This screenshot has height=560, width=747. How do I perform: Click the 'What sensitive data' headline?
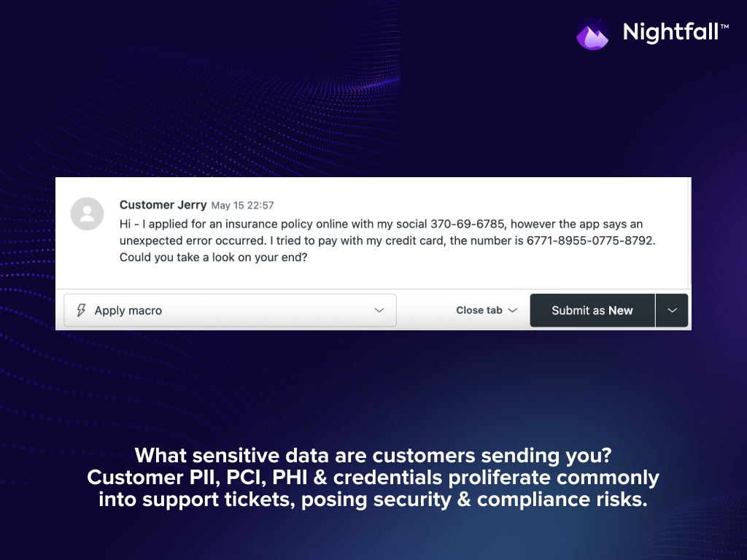tap(373, 456)
